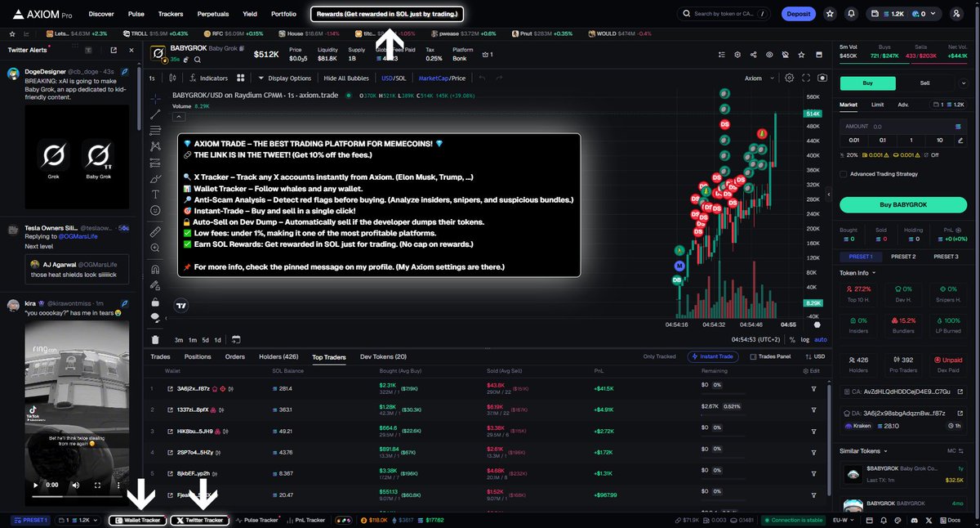Toggle the eye visibility icon in token header

[769, 54]
